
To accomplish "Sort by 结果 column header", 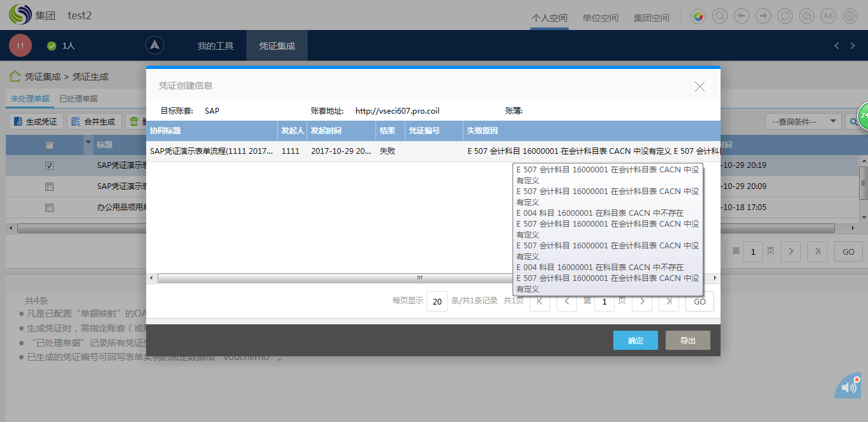I will click(x=390, y=131).
